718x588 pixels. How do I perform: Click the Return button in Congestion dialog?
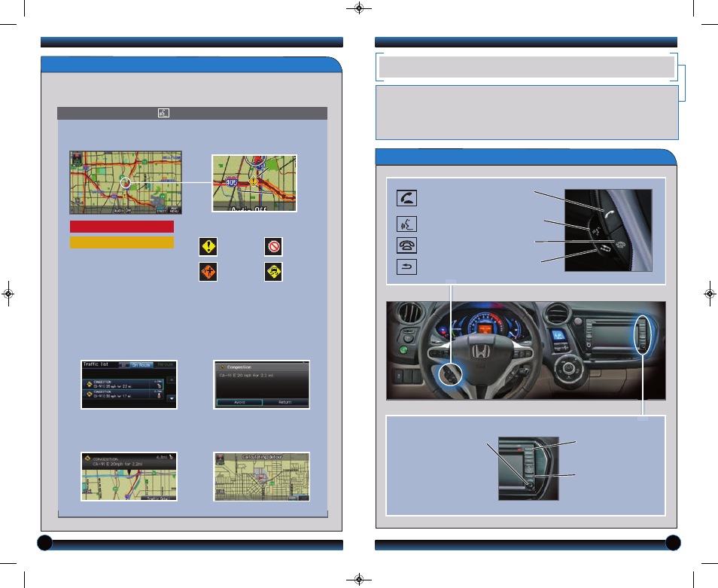(284, 402)
